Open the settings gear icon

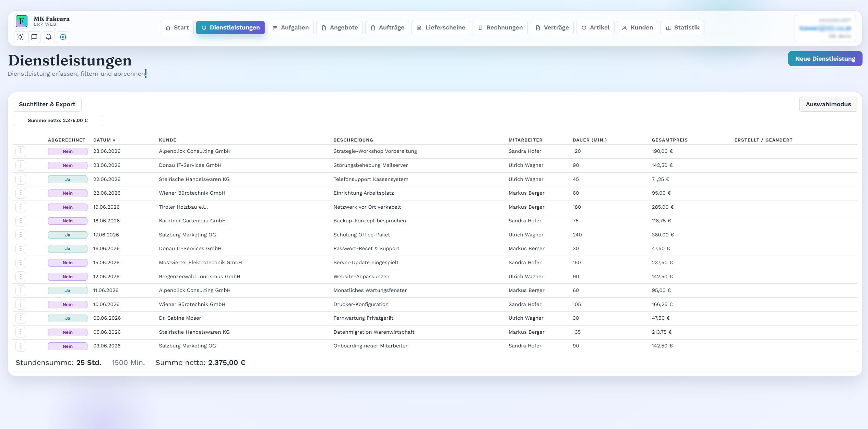pyautogui.click(x=63, y=37)
